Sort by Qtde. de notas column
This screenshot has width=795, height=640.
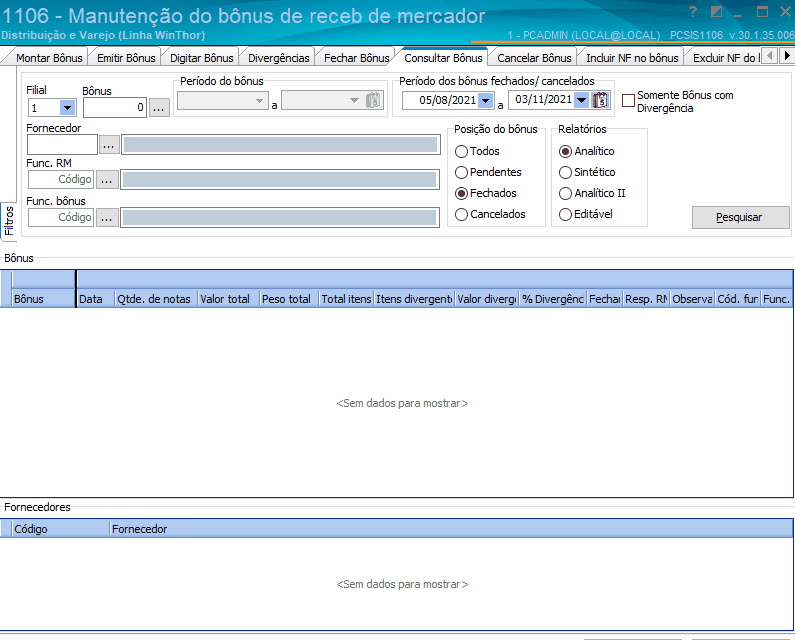(156, 299)
